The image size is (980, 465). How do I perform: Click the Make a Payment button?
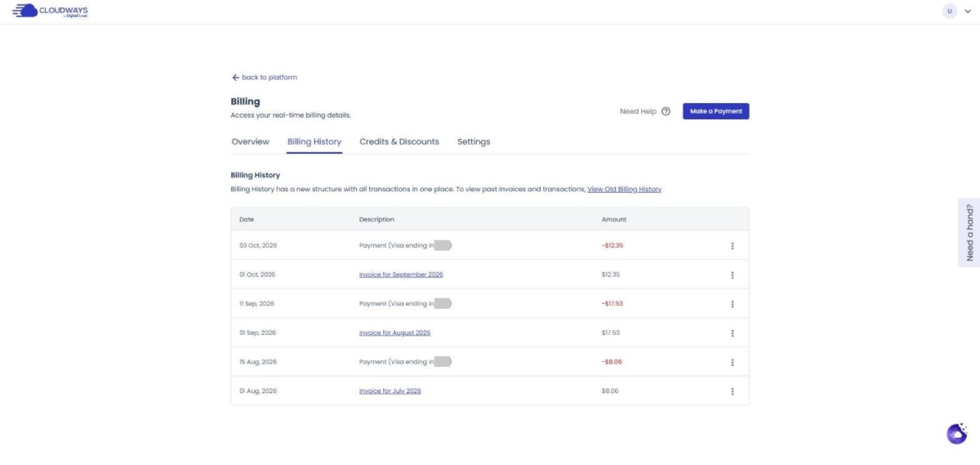(715, 111)
